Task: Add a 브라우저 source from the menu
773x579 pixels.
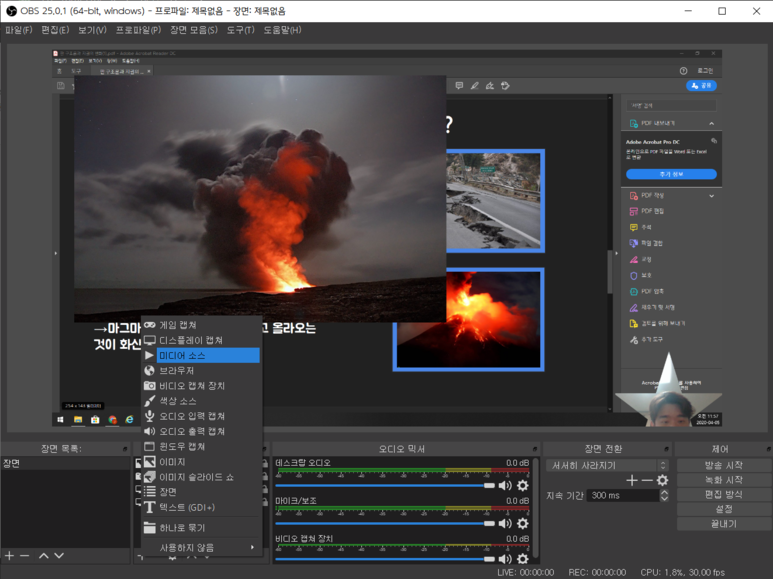Action: pos(201,370)
